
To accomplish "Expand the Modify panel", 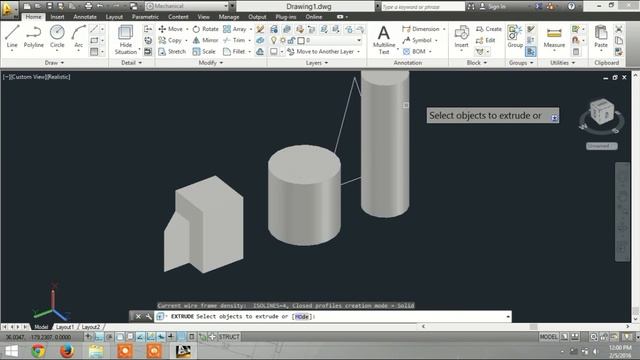I will point(211,63).
